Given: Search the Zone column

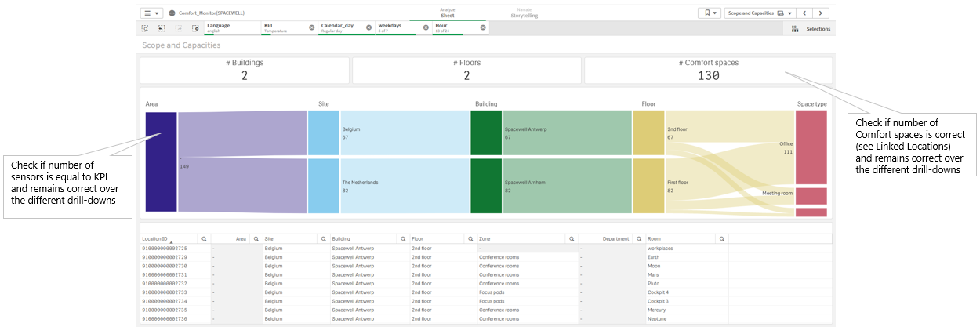Looking at the screenshot, I should [572, 238].
